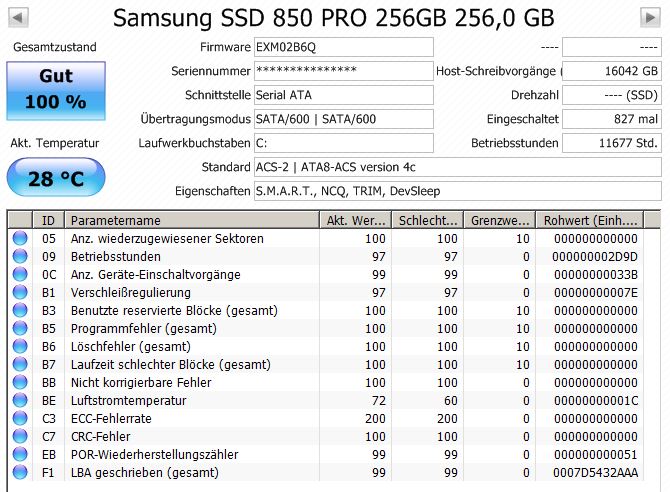Select the Standard field ACS-2

pyautogui.click(x=458, y=167)
